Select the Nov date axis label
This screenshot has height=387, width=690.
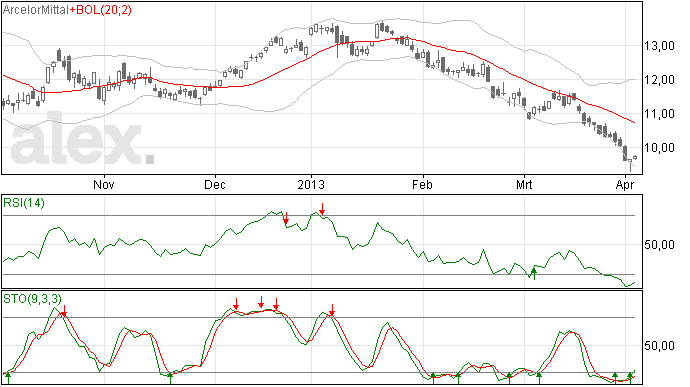104,184
